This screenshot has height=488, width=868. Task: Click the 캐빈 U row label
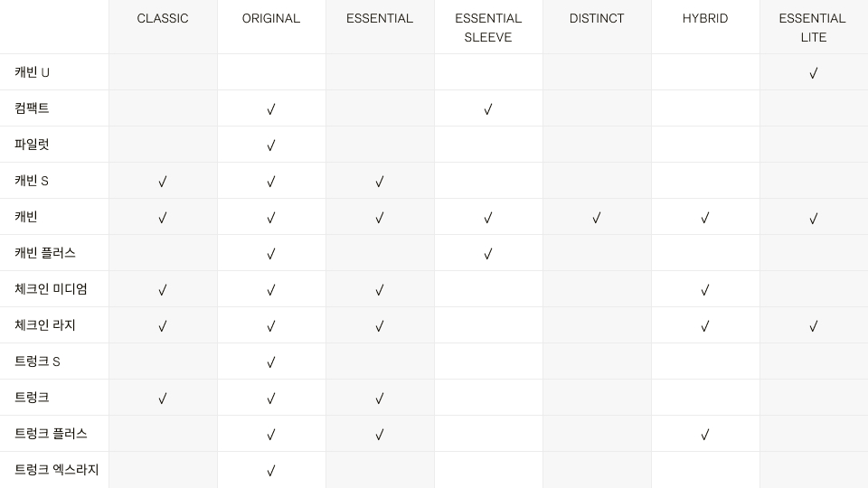33,72
